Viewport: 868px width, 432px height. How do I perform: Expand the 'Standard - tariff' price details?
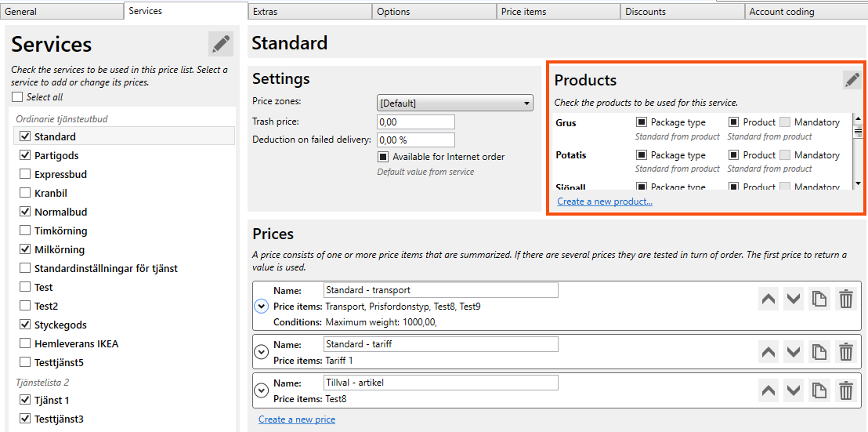click(262, 352)
